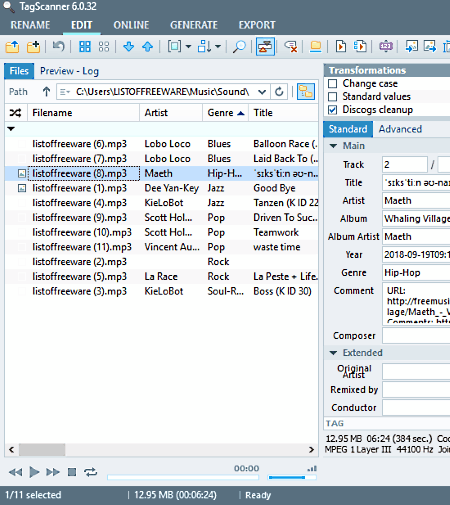This screenshot has height=505, width=450.
Task: Click the cover art icon on listoffreeware (8).mp3
Action: pos(22,174)
